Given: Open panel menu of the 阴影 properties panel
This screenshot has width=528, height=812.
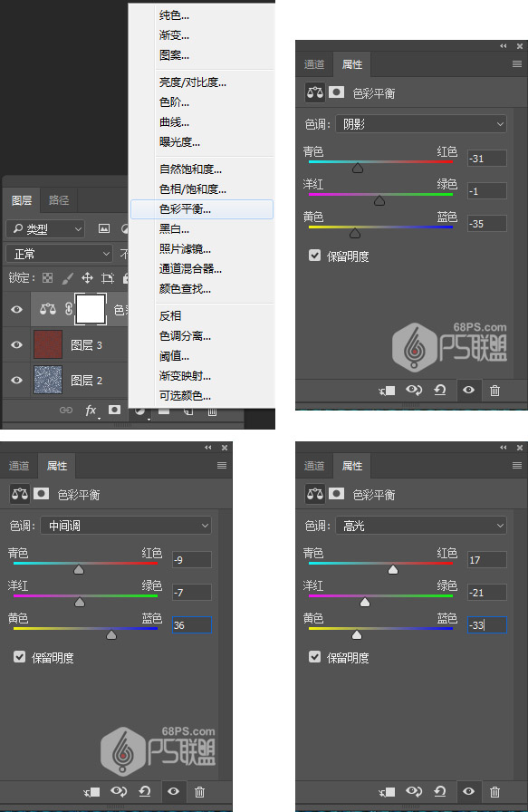Looking at the screenshot, I should coord(516,64).
